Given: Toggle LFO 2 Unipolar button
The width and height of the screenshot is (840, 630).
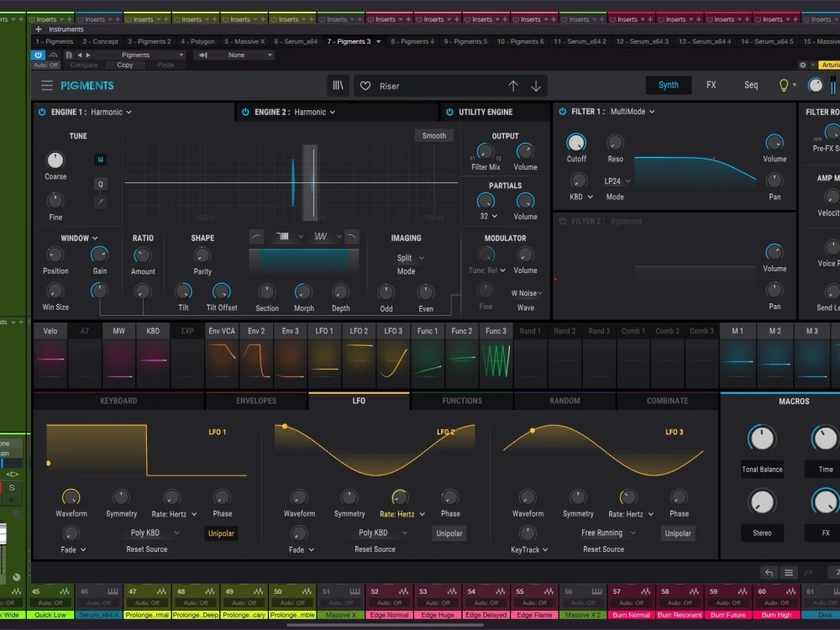Looking at the screenshot, I should click(x=449, y=533).
